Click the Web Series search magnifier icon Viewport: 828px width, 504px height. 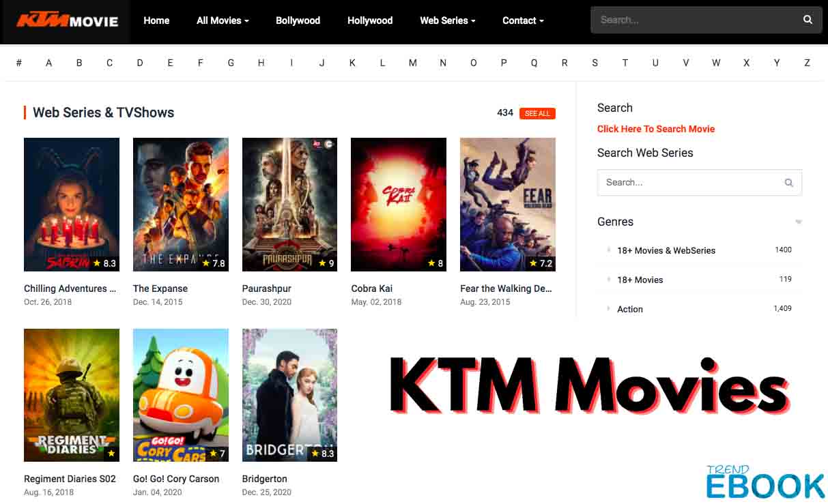point(789,183)
